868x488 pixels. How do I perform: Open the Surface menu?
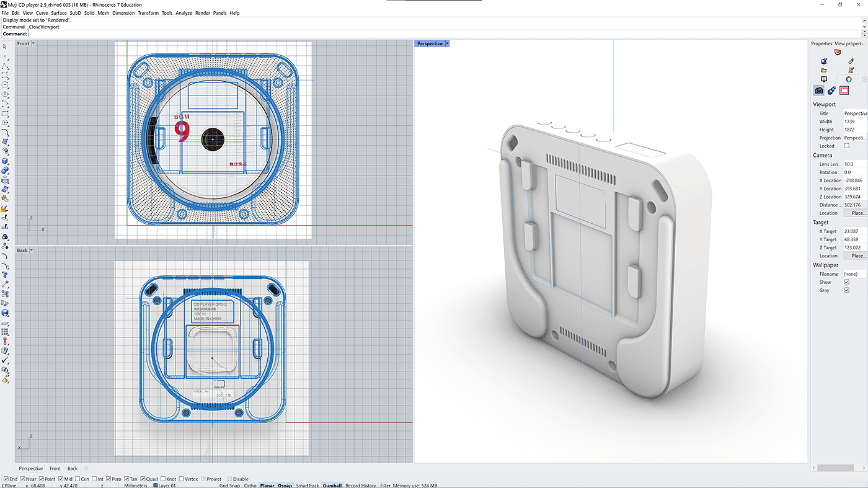pos(59,13)
